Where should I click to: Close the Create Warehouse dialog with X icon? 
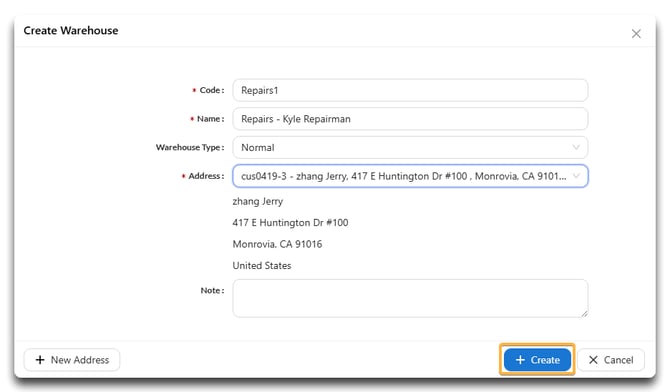(x=636, y=34)
